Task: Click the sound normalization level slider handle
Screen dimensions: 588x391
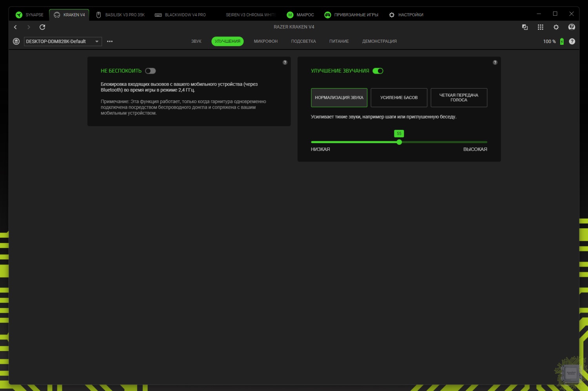Action: [399, 142]
